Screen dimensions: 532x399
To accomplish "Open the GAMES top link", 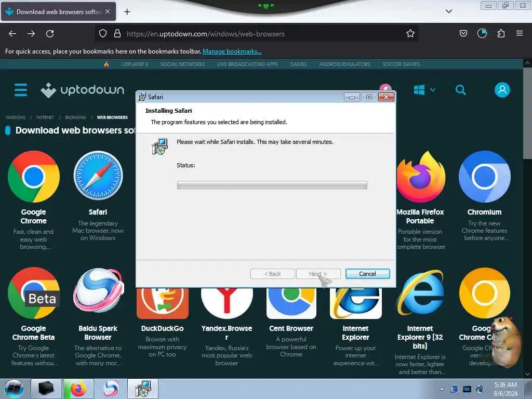I will point(298,64).
